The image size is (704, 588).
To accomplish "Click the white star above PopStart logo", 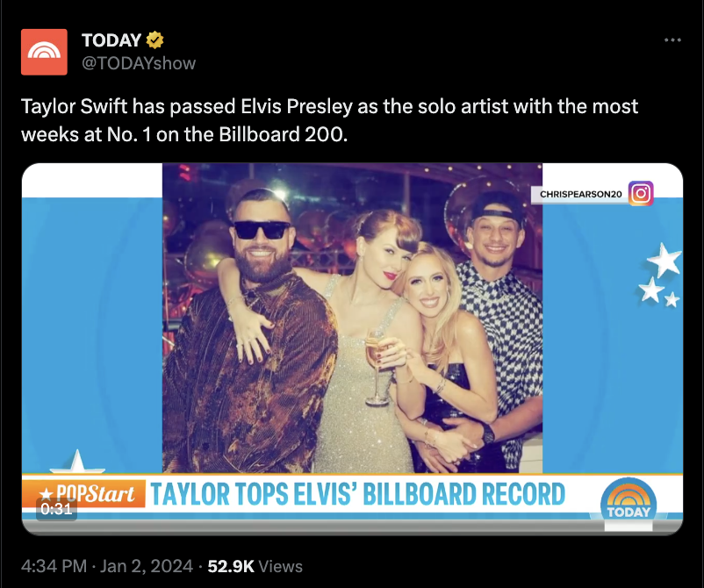I will click(x=77, y=462).
